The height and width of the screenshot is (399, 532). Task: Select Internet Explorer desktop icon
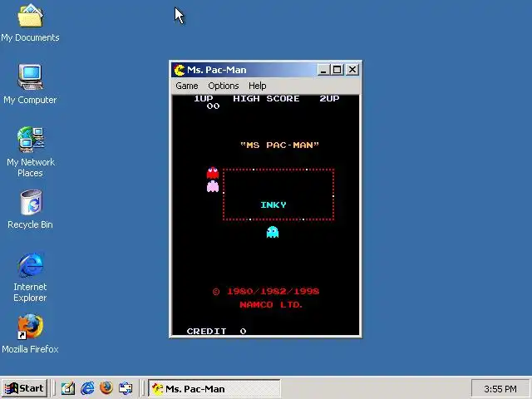click(x=30, y=277)
